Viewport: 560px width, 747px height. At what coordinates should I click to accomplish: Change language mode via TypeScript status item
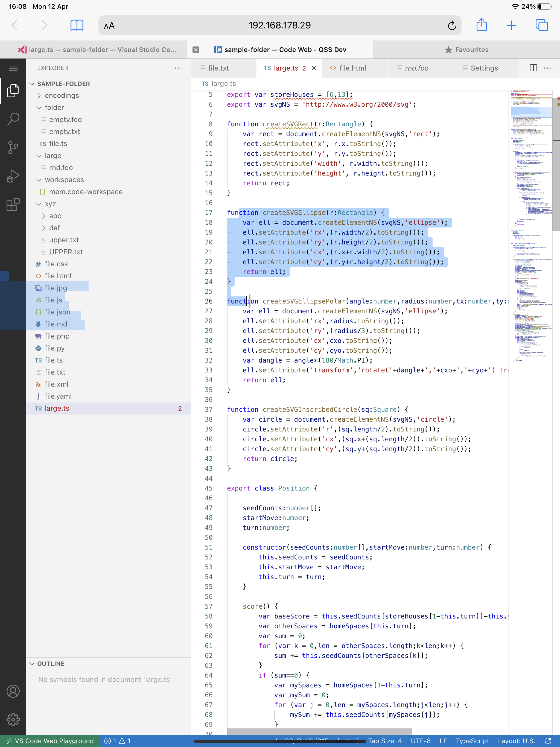[x=472, y=741]
